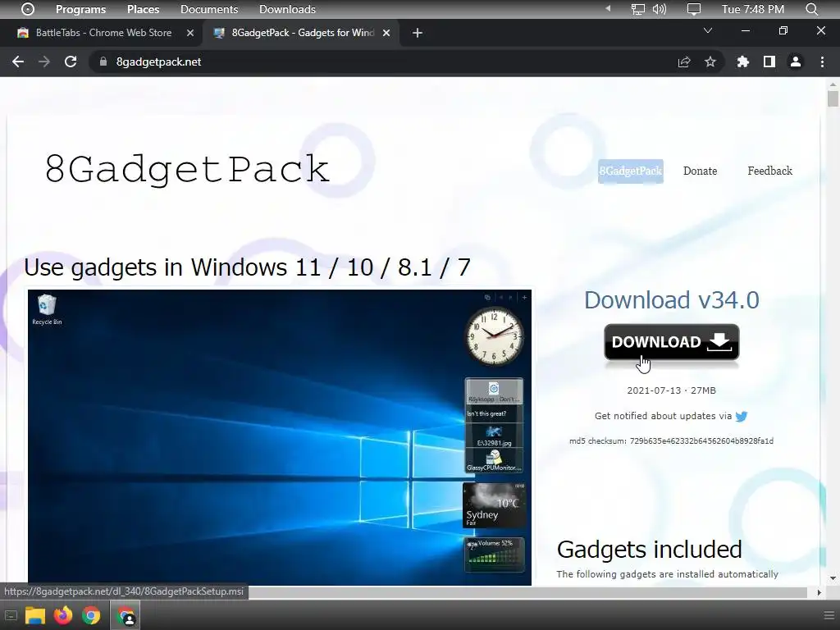Close the 8GadgetPack tab
Screen dimensions: 840x630
tap(386, 33)
